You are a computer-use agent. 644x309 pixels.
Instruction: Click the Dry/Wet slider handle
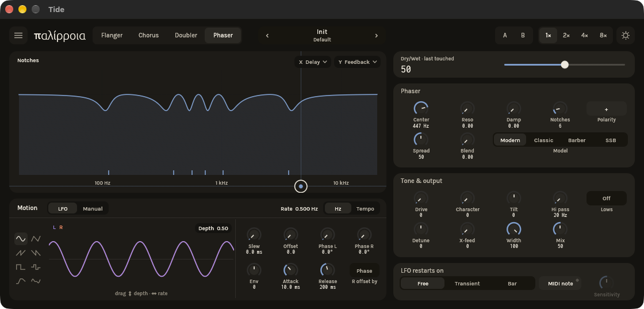(565, 64)
